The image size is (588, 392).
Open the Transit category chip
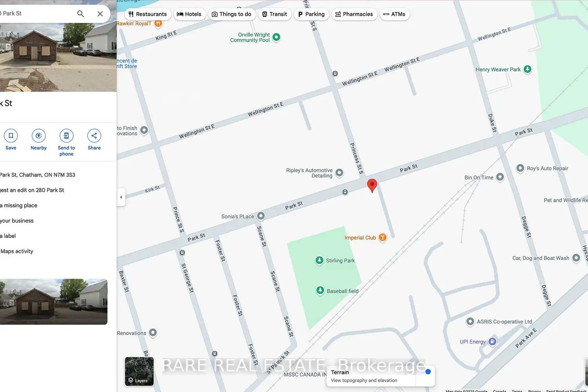[x=274, y=14]
